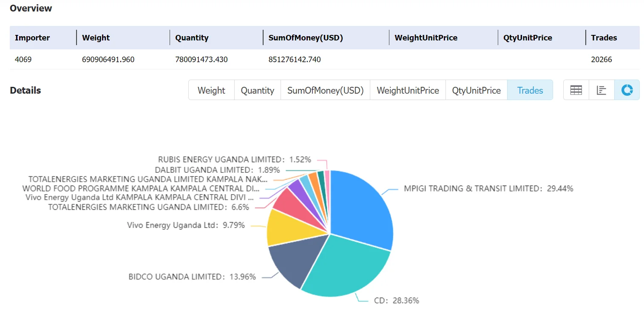Screen dimensions: 644x309
Task: Click importer count cell 4069
Action: [23, 59]
